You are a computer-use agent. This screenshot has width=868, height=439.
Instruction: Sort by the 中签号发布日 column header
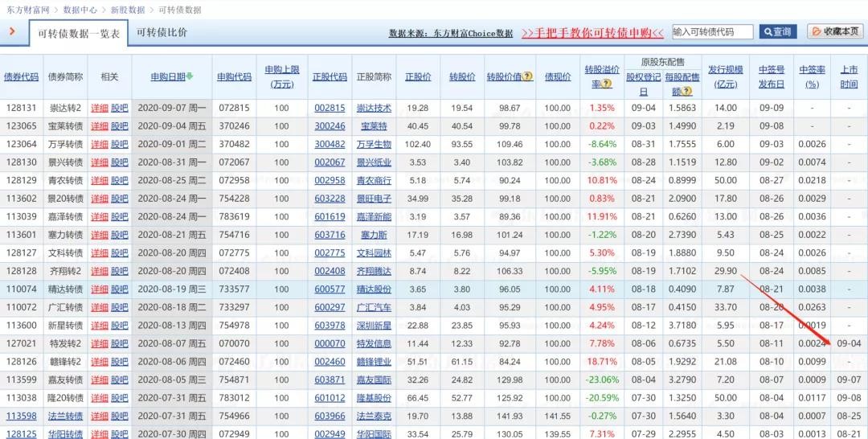coord(771,77)
